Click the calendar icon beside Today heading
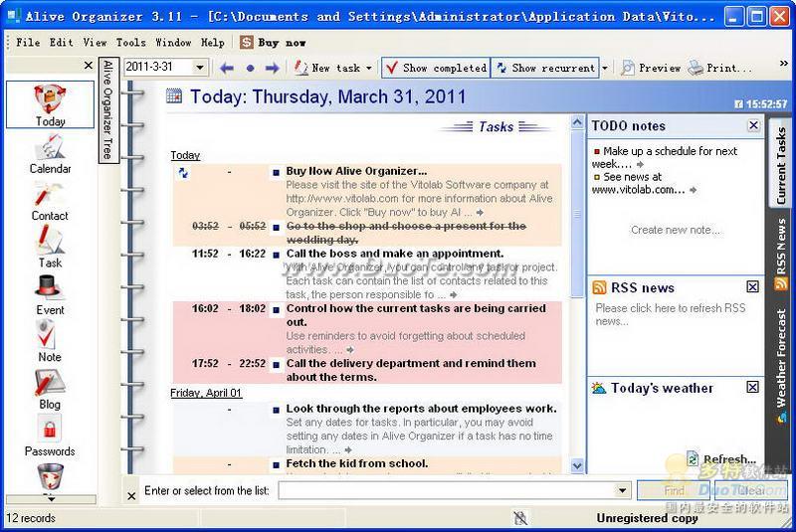 coord(173,95)
